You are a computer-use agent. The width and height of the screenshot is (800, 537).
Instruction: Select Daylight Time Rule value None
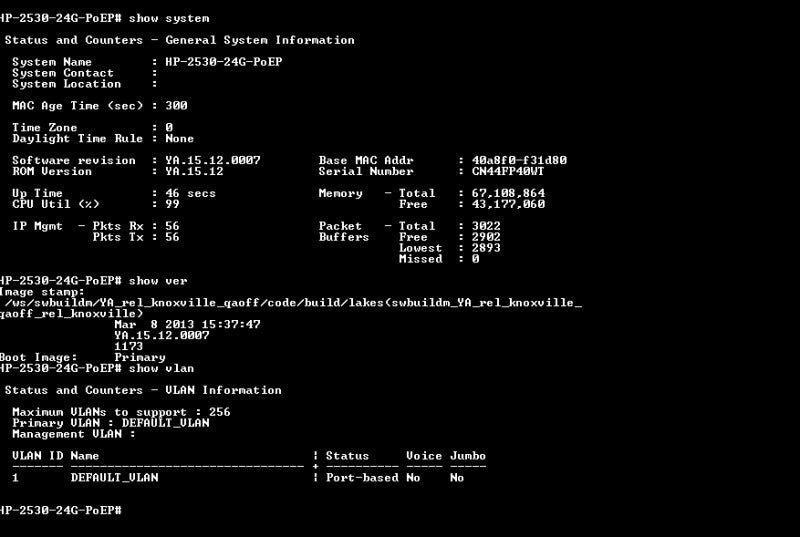[x=180, y=138]
